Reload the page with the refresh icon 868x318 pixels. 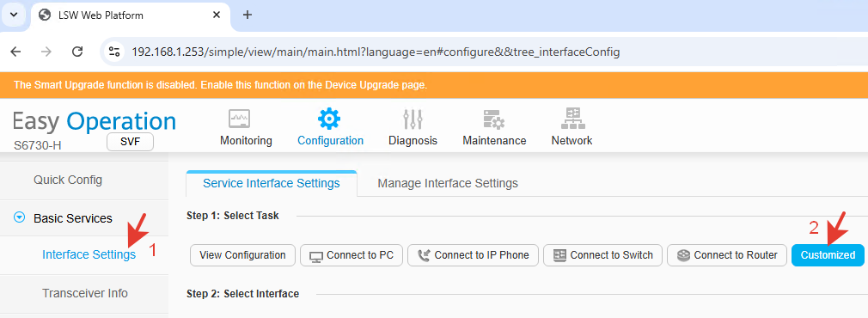pos(77,52)
